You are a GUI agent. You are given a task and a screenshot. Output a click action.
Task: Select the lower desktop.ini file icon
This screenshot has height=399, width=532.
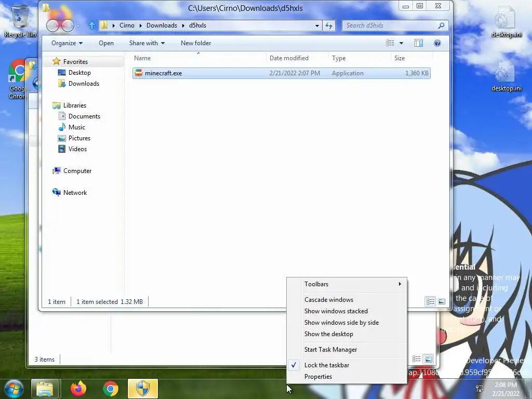[506, 75]
